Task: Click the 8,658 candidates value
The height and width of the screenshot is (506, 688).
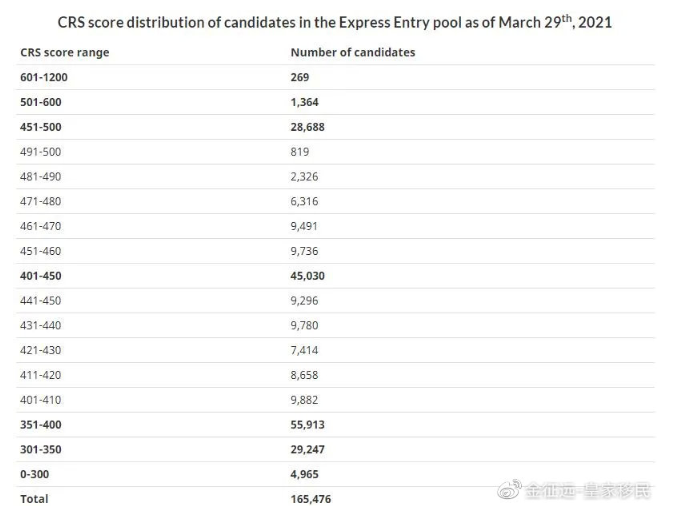Action: click(x=304, y=375)
